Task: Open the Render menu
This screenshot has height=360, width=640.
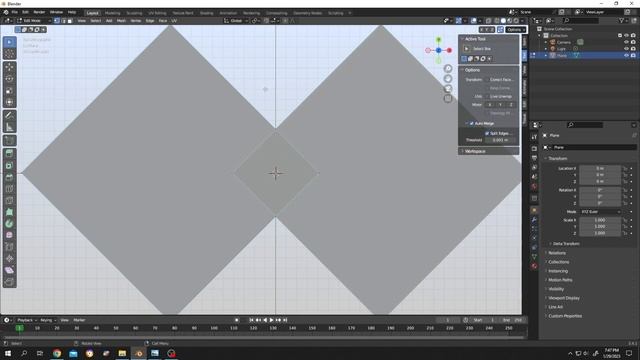Action: 39,12
